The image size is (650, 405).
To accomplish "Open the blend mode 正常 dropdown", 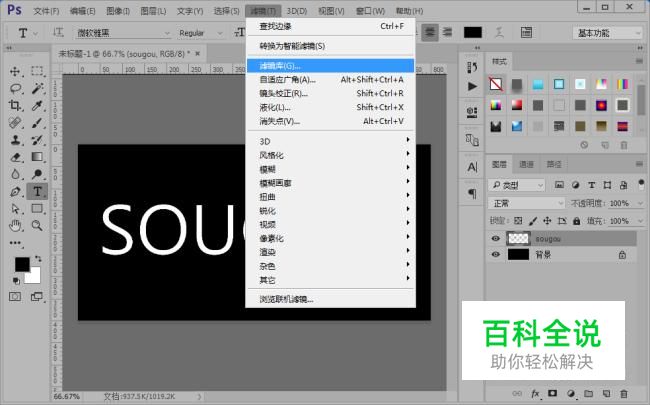I will pyautogui.click(x=526, y=203).
